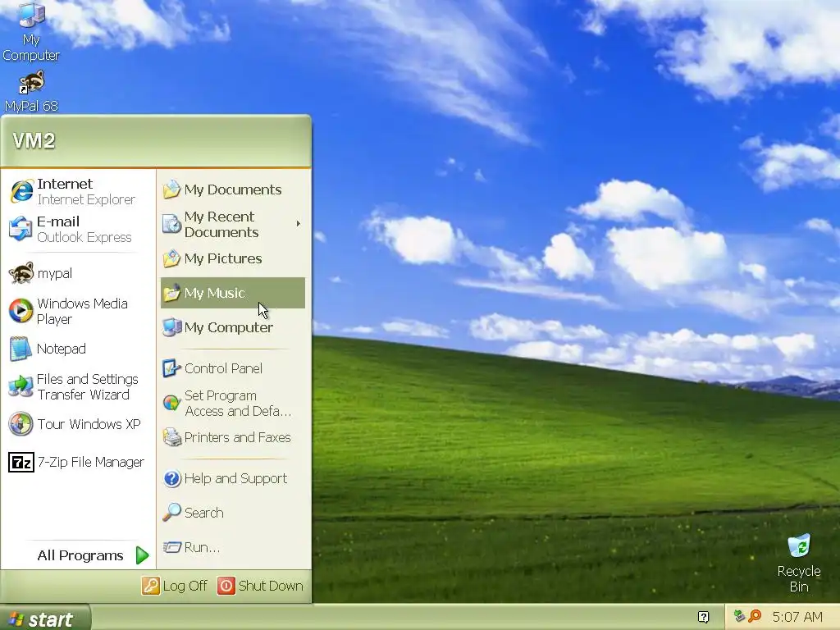
Task: Click the start button on the taskbar
Action: (45, 618)
